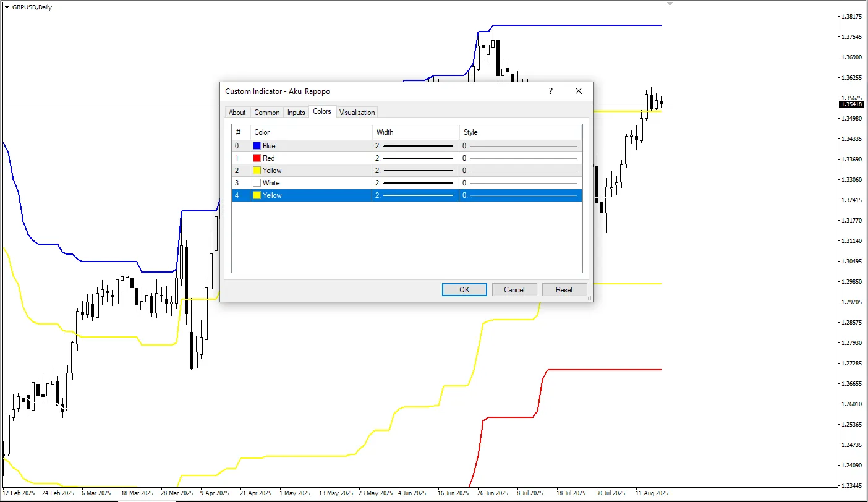Select the Blue color swatch in row 0
The image size is (868, 502).
(257, 146)
